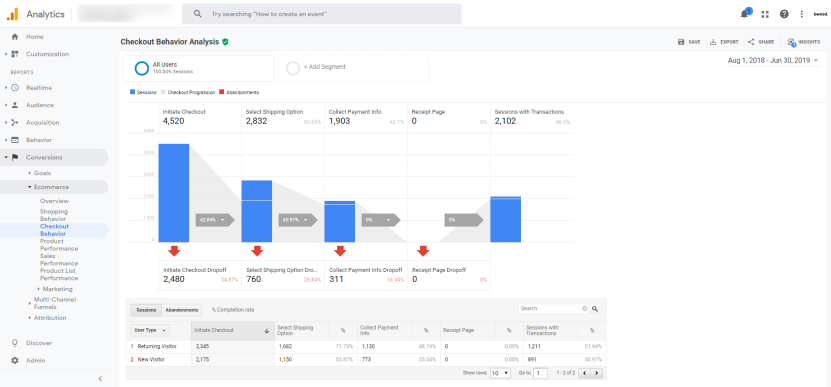Image resolution: width=831 pixels, height=387 pixels.
Task: Click the Initiate Checkout red dropoff arrow
Action: tap(174, 251)
